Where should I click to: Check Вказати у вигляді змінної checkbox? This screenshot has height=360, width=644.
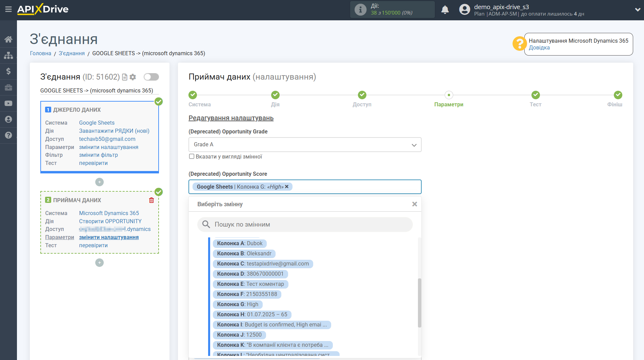(x=192, y=156)
